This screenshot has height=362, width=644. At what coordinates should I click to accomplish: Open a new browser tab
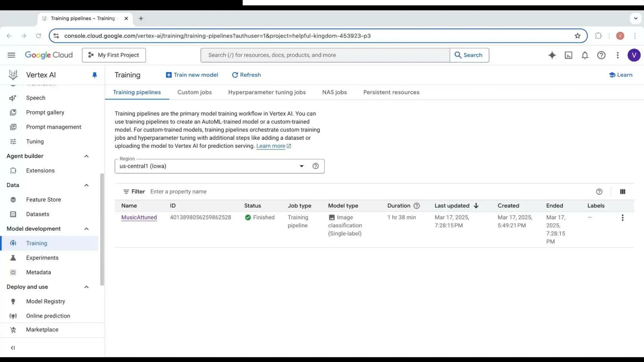141,19
